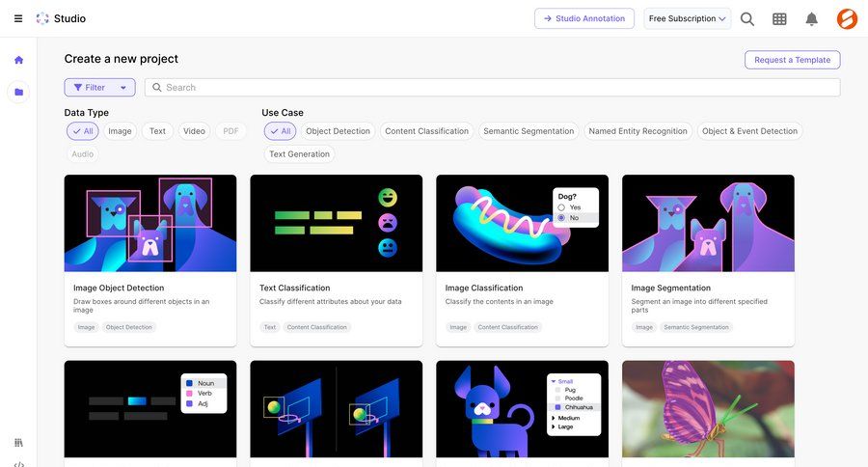Open the notifications bell
Image resolution: width=868 pixels, height=467 pixels.
[811, 19]
